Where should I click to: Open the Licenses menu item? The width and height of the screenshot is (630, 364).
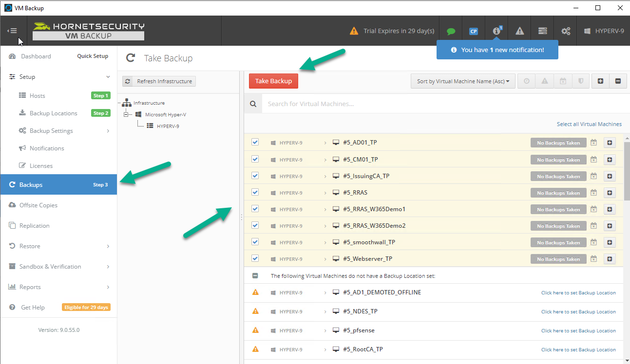coord(41,166)
